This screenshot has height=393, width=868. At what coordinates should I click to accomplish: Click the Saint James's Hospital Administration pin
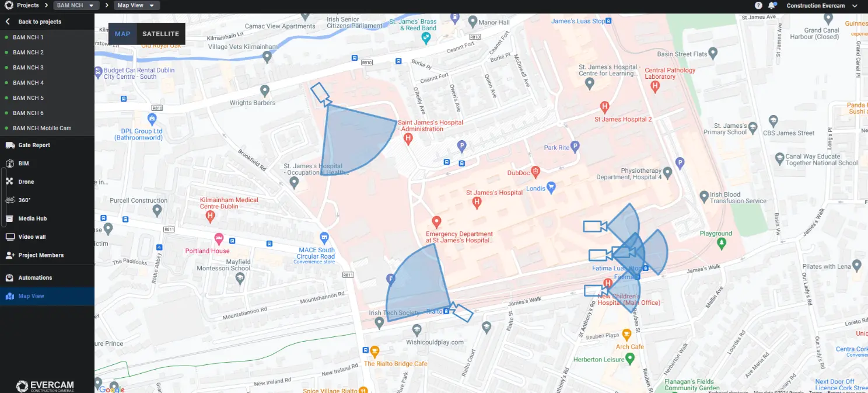(408, 139)
